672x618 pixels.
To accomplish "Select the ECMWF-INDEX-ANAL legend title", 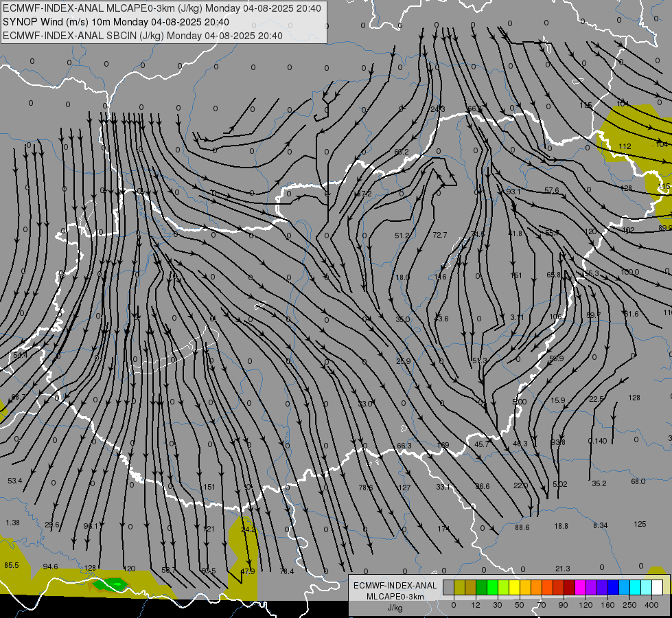I will [395, 586].
